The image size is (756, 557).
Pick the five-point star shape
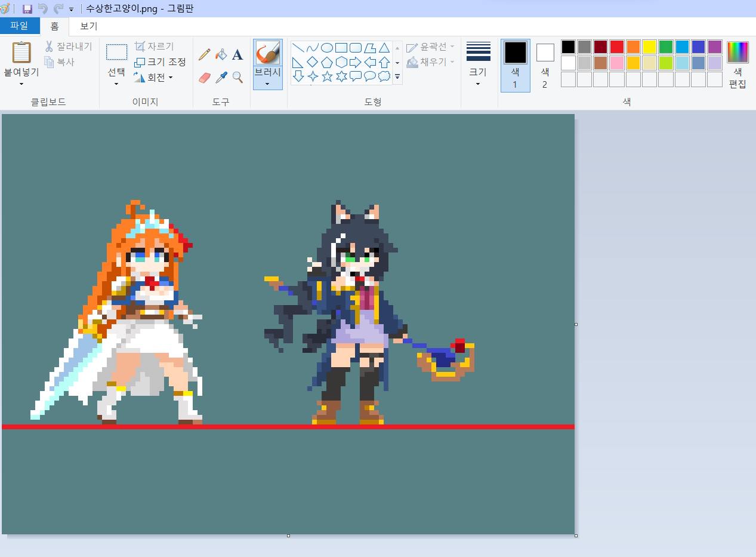click(x=327, y=76)
